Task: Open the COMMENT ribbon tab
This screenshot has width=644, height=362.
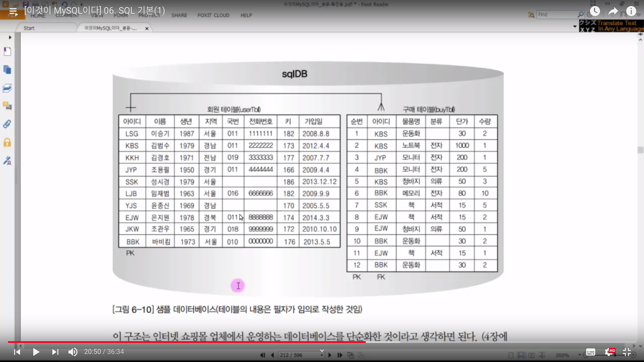Action: point(67,15)
